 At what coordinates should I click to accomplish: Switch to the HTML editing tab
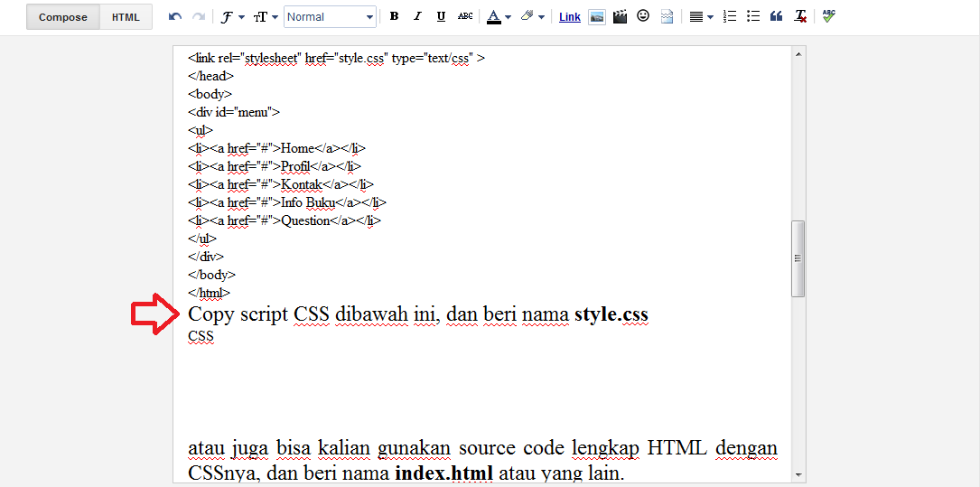point(126,17)
